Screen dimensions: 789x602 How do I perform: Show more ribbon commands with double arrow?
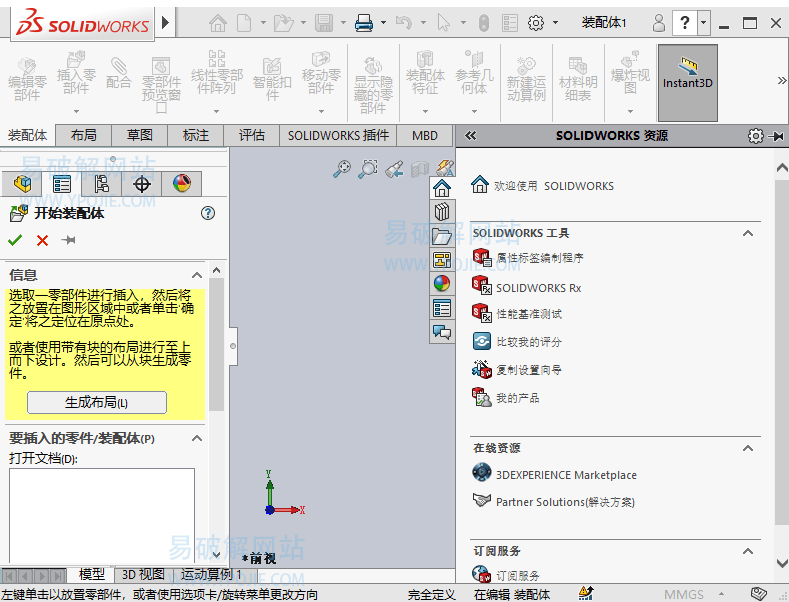781,81
